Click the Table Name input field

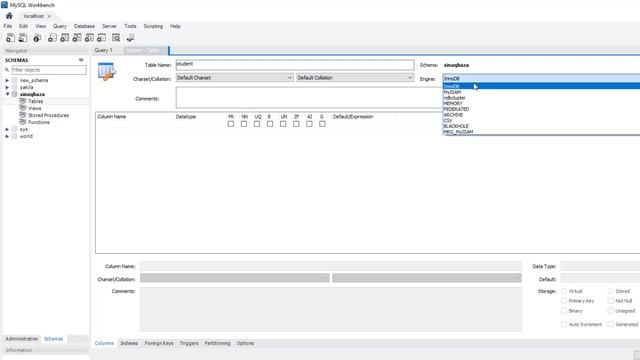point(295,64)
